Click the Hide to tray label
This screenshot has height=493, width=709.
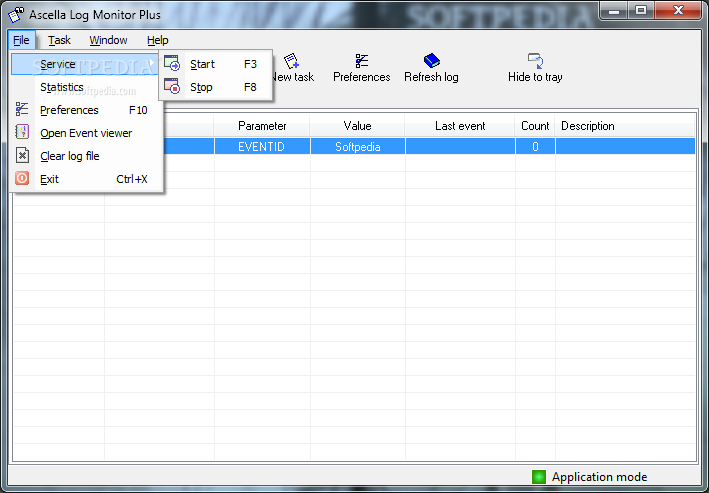pyautogui.click(x=535, y=77)
